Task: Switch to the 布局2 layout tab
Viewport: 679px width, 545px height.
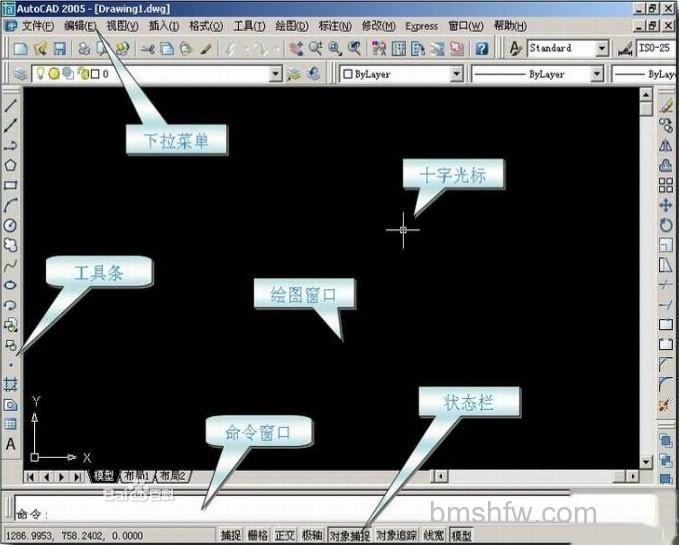Action: [x=172, y=476]
